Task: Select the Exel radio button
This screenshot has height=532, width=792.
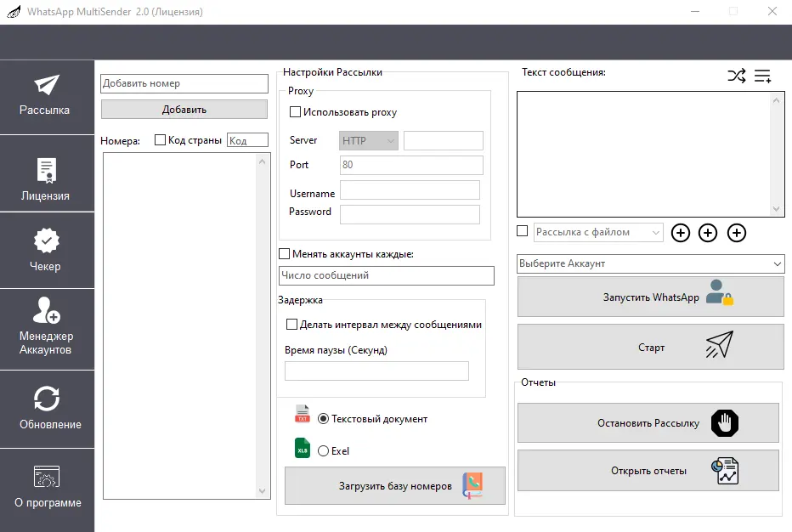Action: pyautogui.click(x=323, y=450)
